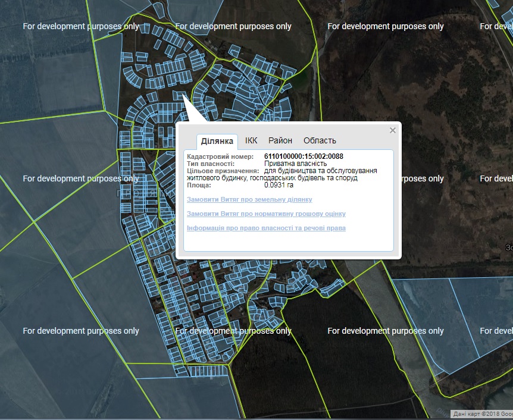Click the Кадастровий номер label

(220, 156)
